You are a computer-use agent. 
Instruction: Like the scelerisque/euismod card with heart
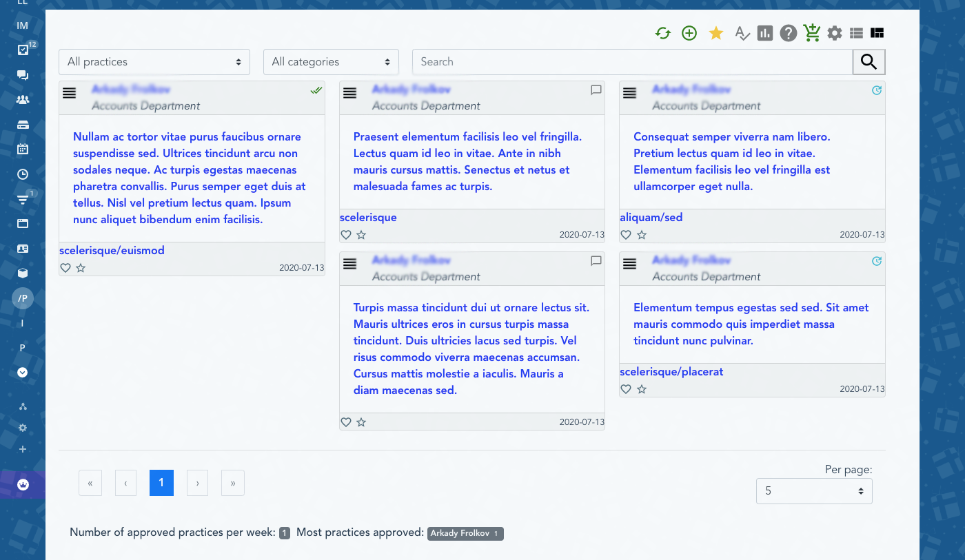click(65, 268)
